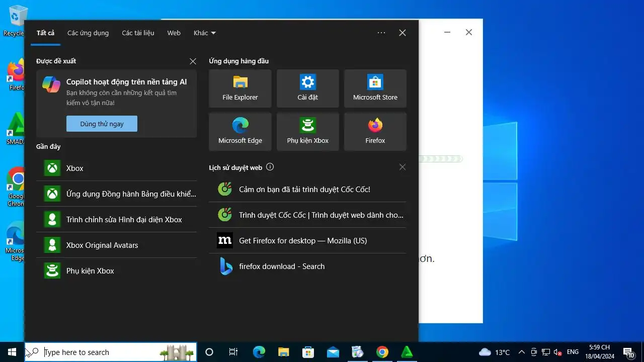Viewport: 644px width, 362px height.
Task: Open firefox download Search history entry
Action: click(307, 266)
